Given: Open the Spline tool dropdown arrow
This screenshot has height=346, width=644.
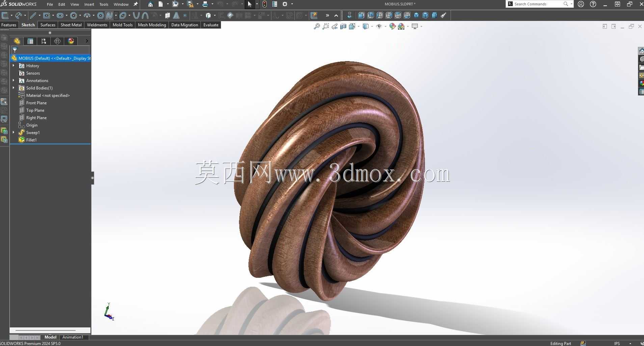Looking at the screenshot, I should tap(116, 15).
